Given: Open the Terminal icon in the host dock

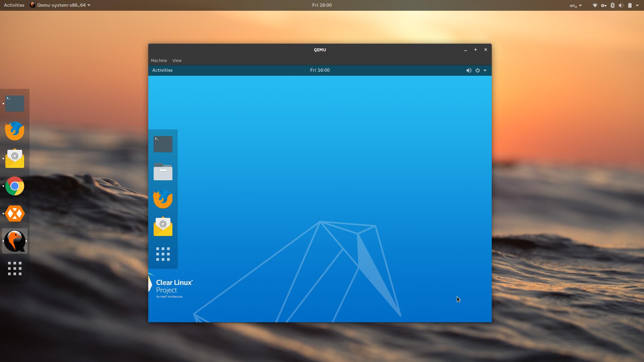Looking at the screenshot, I should pos(15,104).
